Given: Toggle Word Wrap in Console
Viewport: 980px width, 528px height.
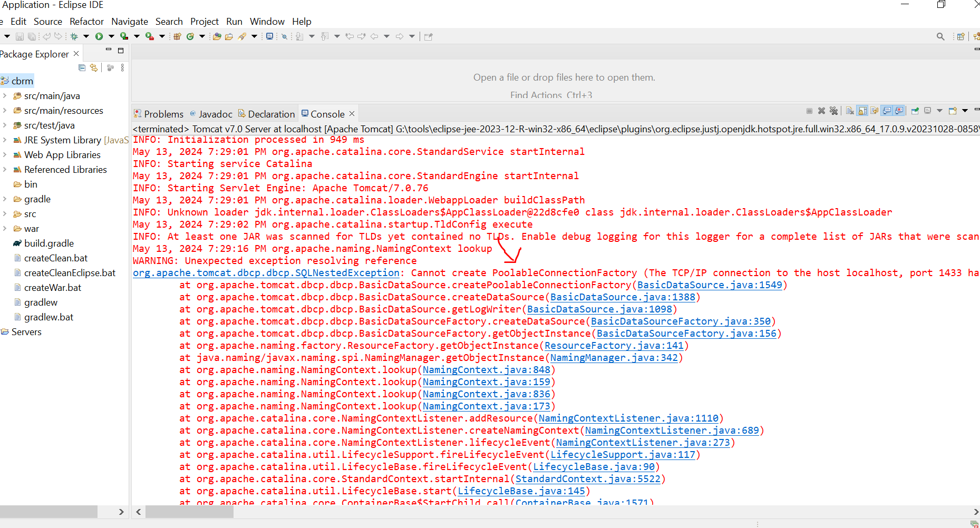Looking at the screenshot, I should tap(875, 111).
